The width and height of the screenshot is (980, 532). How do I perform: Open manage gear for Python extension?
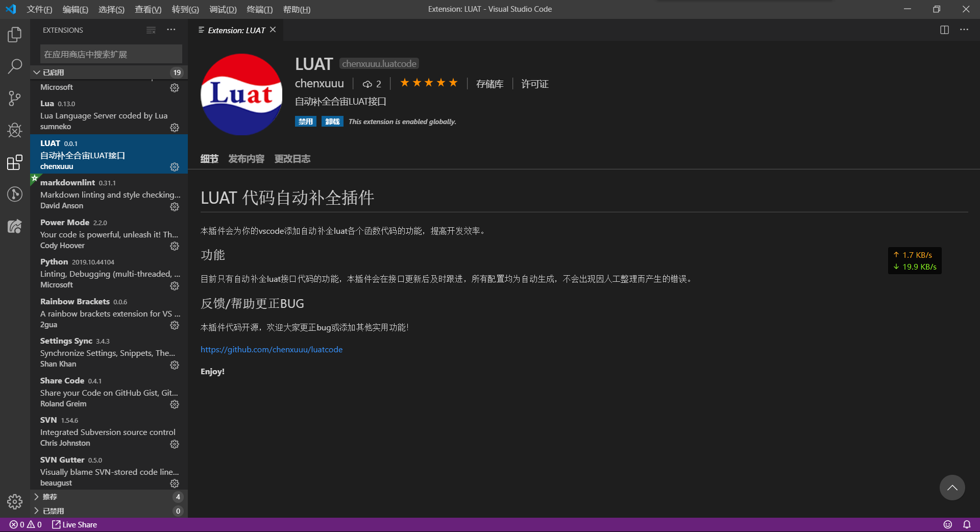[175, 285]
